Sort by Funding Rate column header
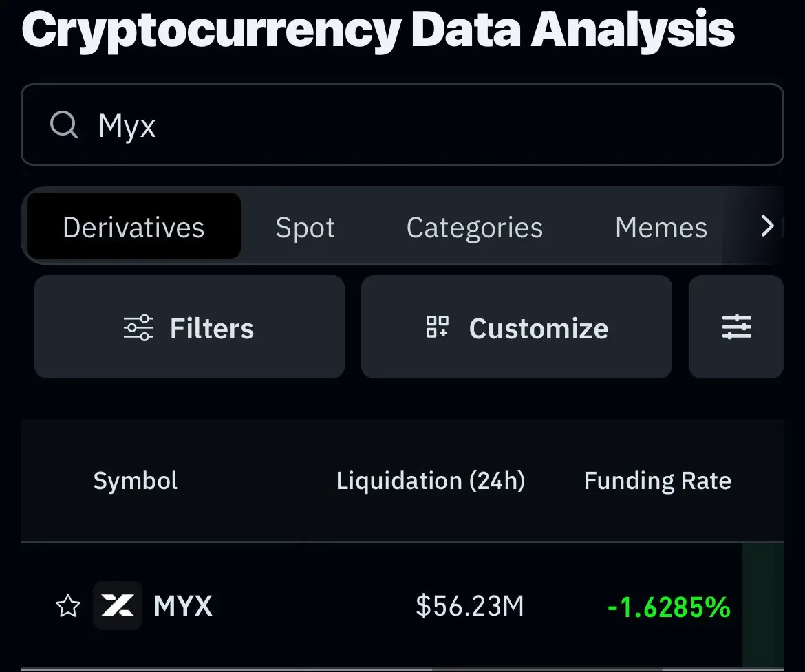805x672 pixels. coord(658,481)
